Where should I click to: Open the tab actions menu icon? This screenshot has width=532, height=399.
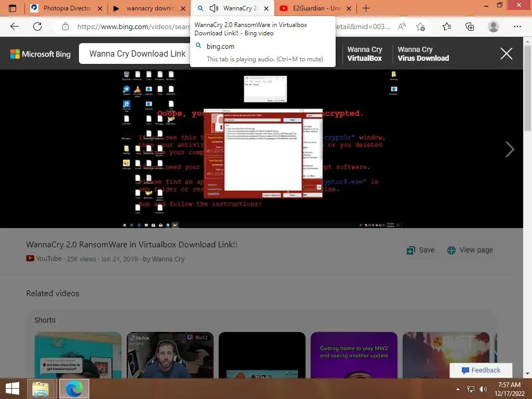(x=12, y=8)
